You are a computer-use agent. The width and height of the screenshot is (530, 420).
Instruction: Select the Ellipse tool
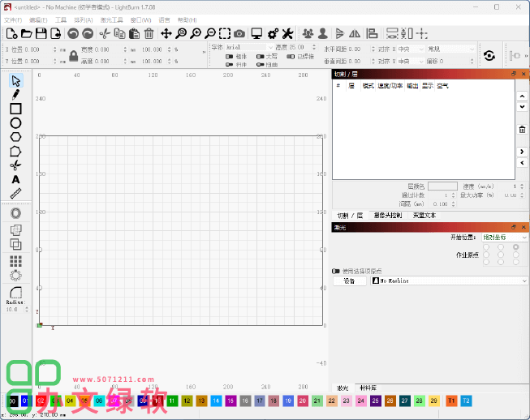[15, 123]
